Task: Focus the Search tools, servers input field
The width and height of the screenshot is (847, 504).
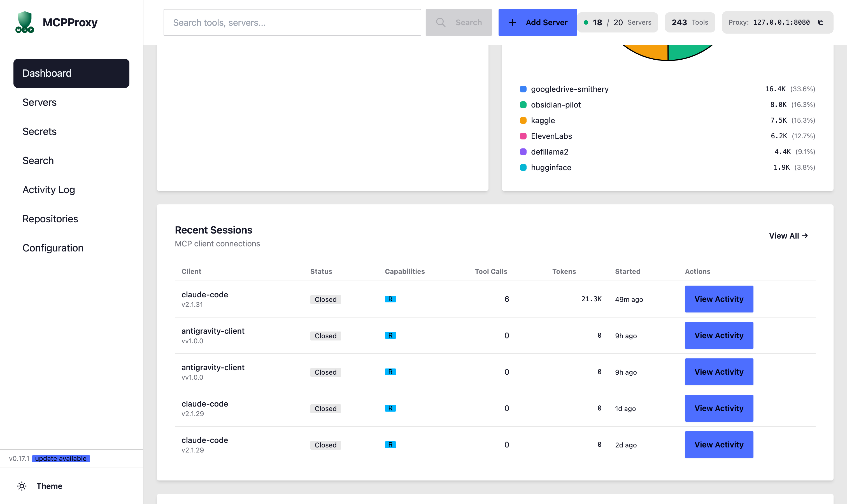Action: [x=292, y=22]
